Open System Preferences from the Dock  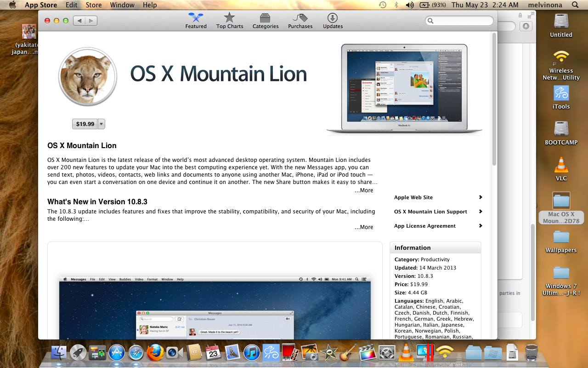point(387,353)
